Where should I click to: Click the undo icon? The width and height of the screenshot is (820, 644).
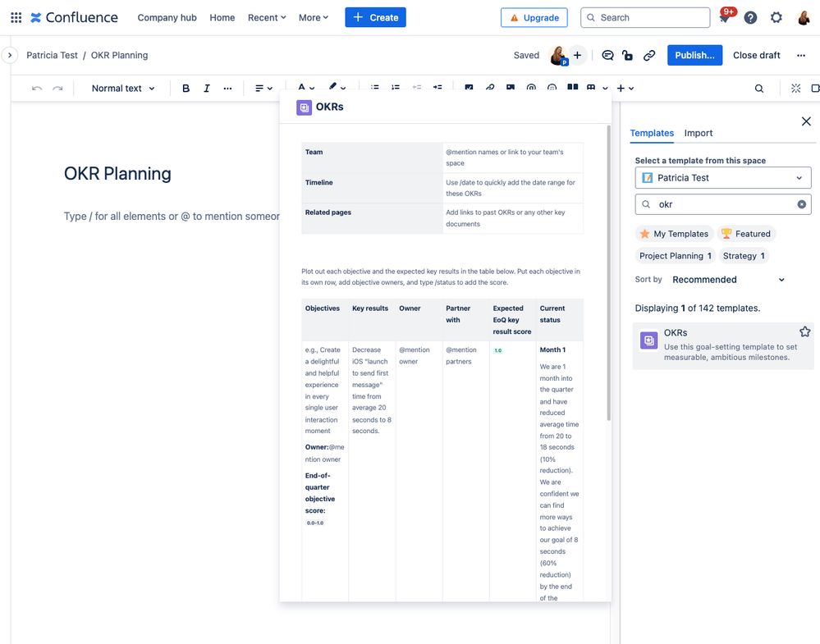(x=37, y=88)
